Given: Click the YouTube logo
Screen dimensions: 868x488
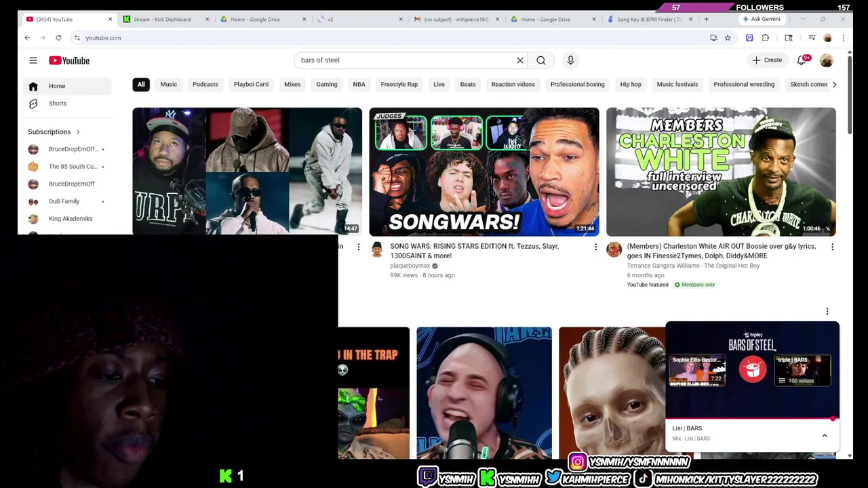Looking at the screenshot, I should [x=69, y=60].
